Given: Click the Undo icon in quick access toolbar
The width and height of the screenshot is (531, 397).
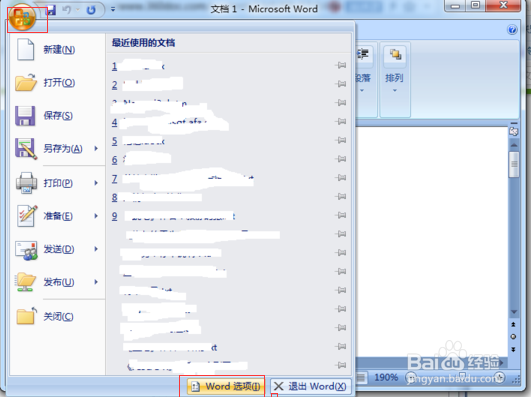Looking at the screenshot, I should click(66, 10).
